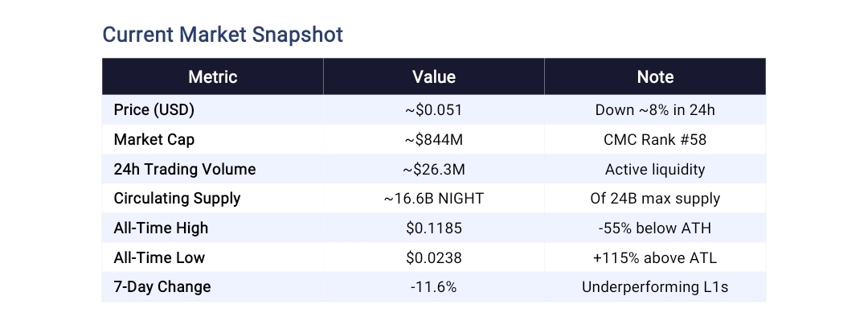Click the 24h Trading Volume label
The height and width of the screenshot is (325, 868).
pos(185,170)
